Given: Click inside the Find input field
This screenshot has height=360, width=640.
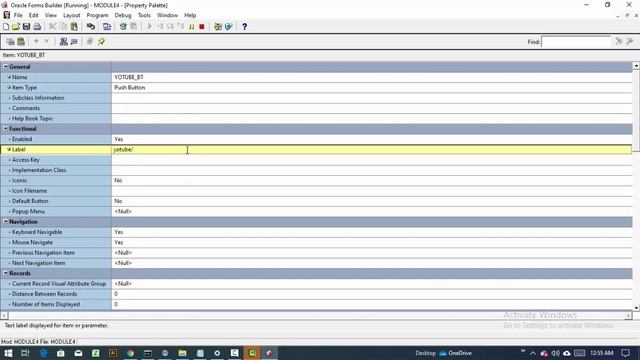Looking at the screenshot, I should [x=576, y=42].
